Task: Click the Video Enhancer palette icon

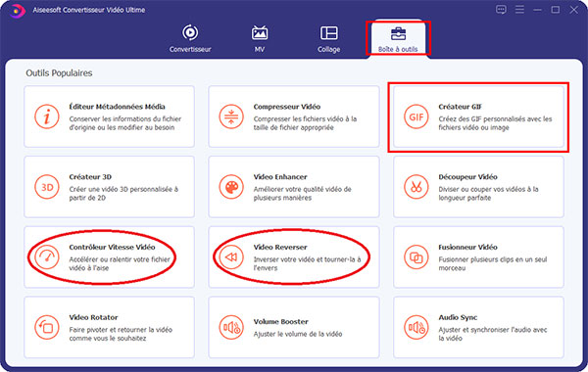Action: (231, 187)
